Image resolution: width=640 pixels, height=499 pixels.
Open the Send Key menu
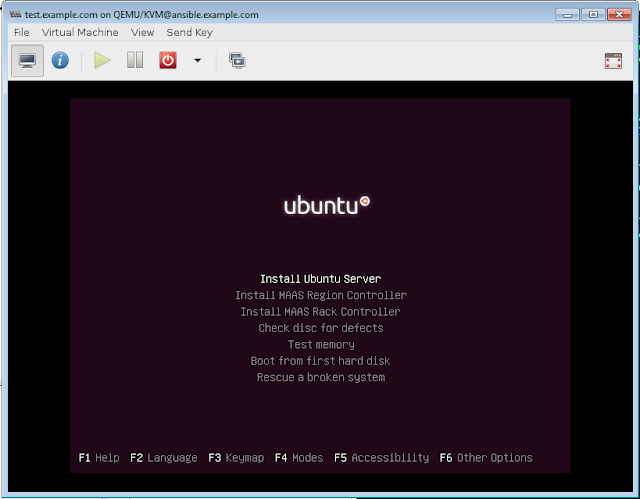(x=189, y=32)
